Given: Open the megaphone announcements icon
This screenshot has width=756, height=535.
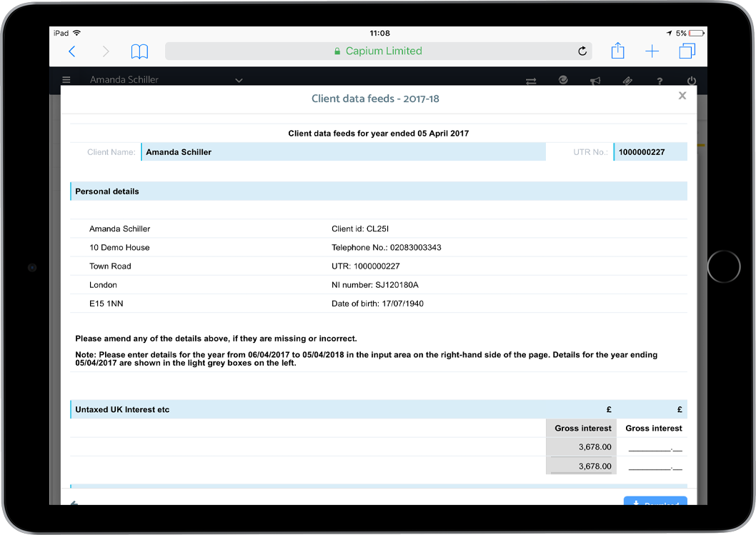Looking at the screenshot, I should 595,81.
